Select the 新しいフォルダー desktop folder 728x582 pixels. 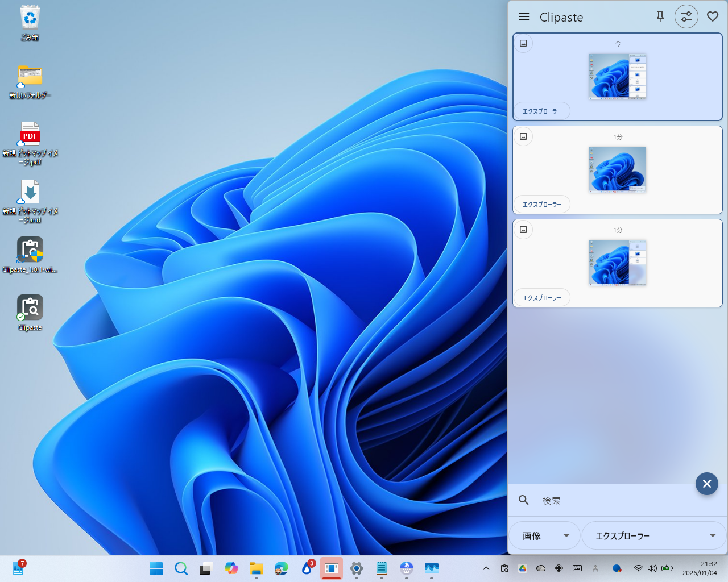click(x=30, y=81)
